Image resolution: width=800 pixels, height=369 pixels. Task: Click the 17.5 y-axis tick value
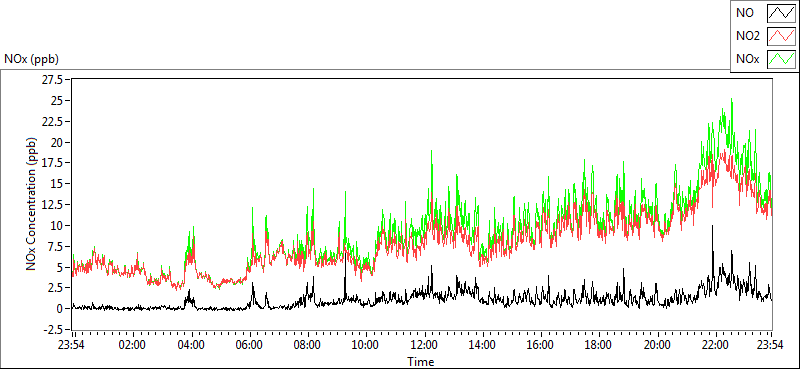coord(53,163)
